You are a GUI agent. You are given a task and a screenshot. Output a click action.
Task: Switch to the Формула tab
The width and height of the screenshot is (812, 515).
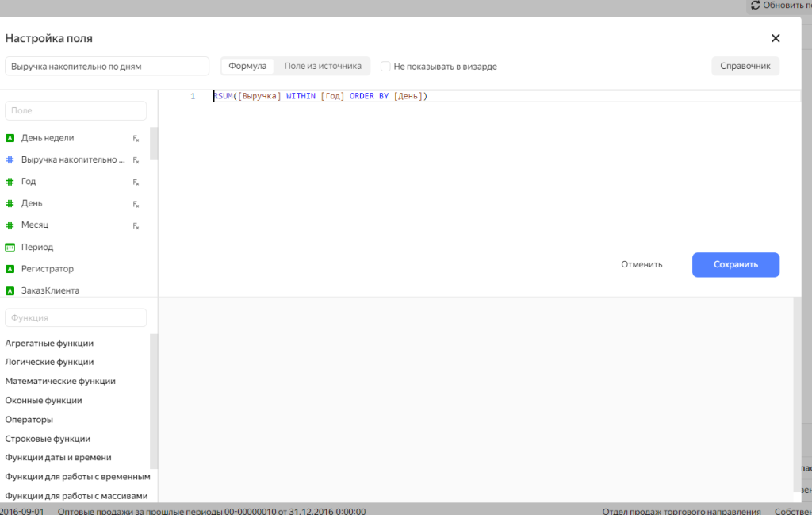(247, 66)
